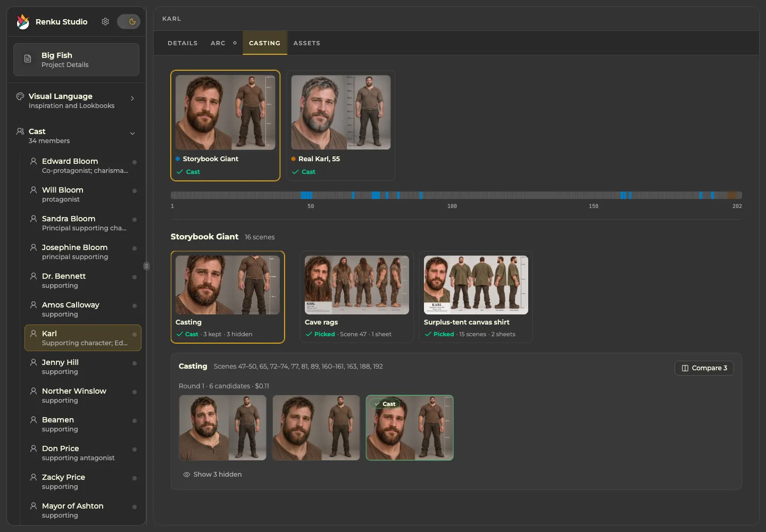
Task: Select the first Round 1 candidate image
Action: click(222, 428)
